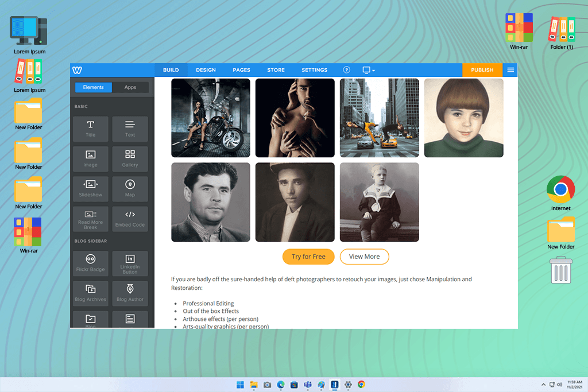Viewport: 588px width, 392px height.
Task: Click "Arthouse effects (per person)" list item
Action: [220, 319]
